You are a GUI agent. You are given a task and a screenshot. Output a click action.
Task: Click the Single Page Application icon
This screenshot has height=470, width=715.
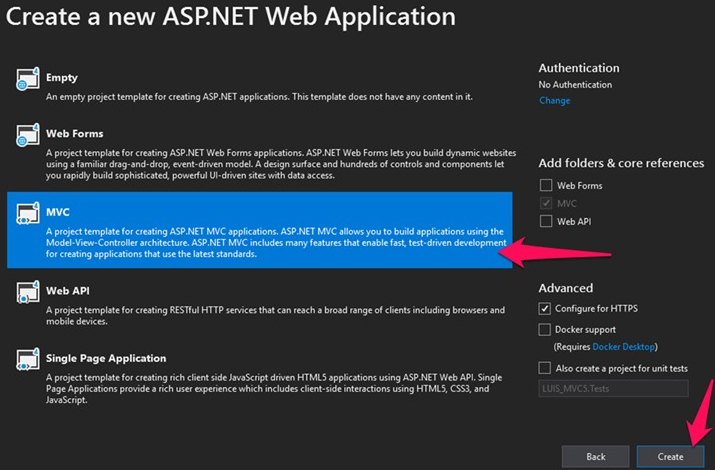pyautogui.click(x=27, y=362)
